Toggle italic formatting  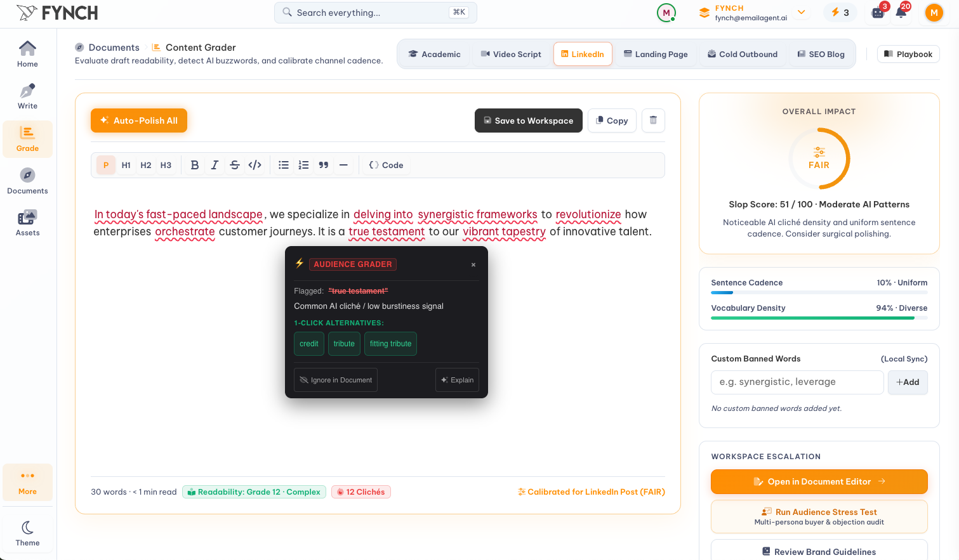(x=215, y=165)
